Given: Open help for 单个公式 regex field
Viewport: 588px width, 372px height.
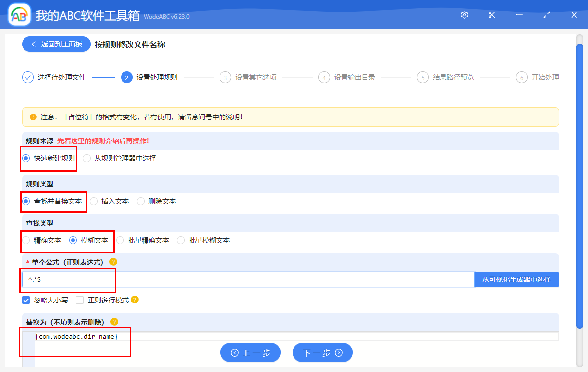Looking at the screenshot, I should pos(114,262).
